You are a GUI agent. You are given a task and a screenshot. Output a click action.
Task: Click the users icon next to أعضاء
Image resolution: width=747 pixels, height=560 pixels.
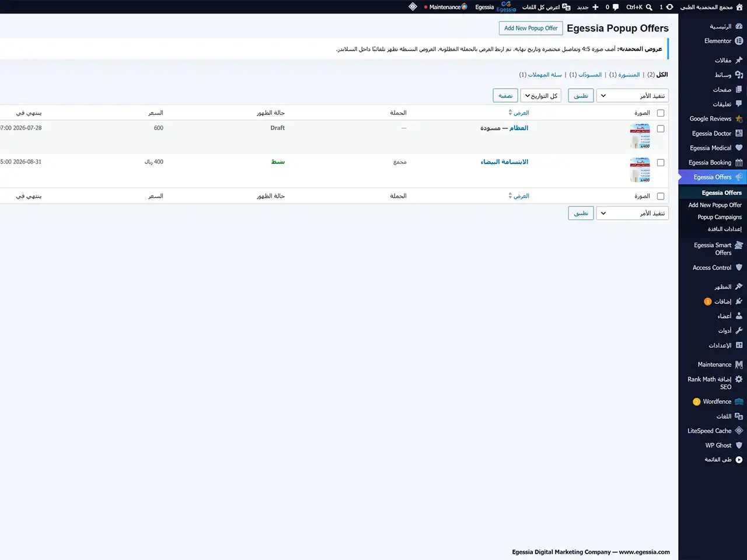click(x=739, y=316)
